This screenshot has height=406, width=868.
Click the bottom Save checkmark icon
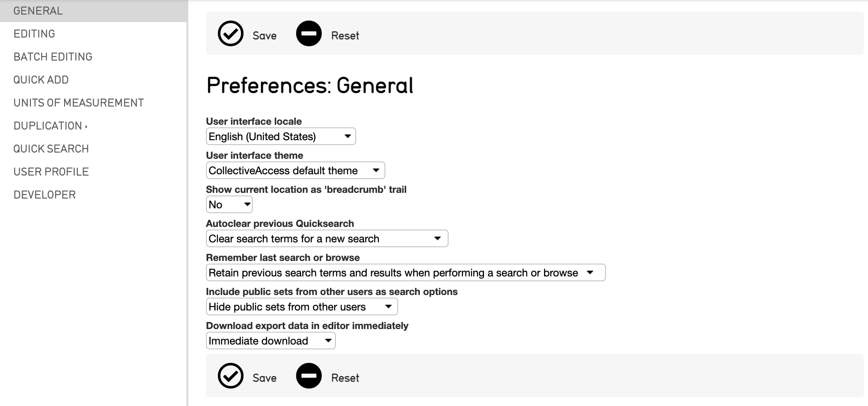pos(231,376)
